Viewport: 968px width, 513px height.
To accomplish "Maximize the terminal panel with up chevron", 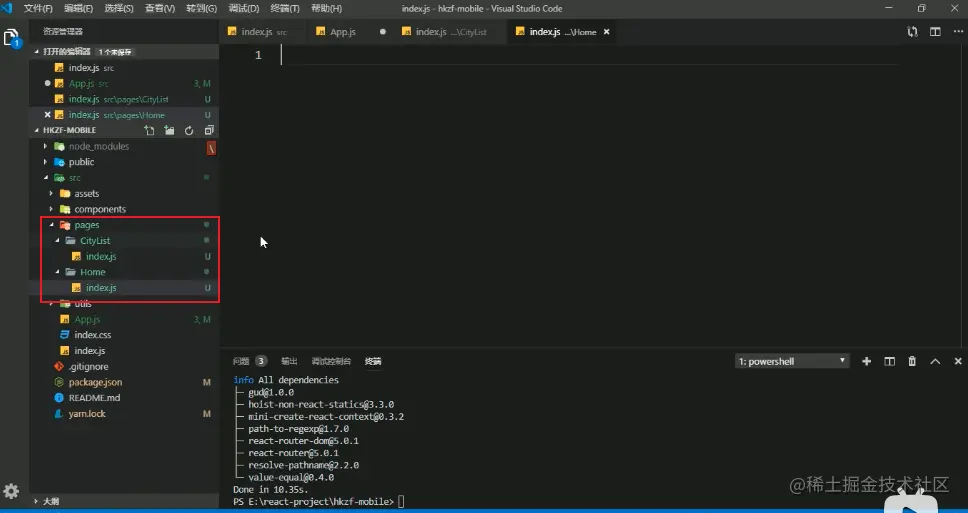I will (x=935, y=361).
